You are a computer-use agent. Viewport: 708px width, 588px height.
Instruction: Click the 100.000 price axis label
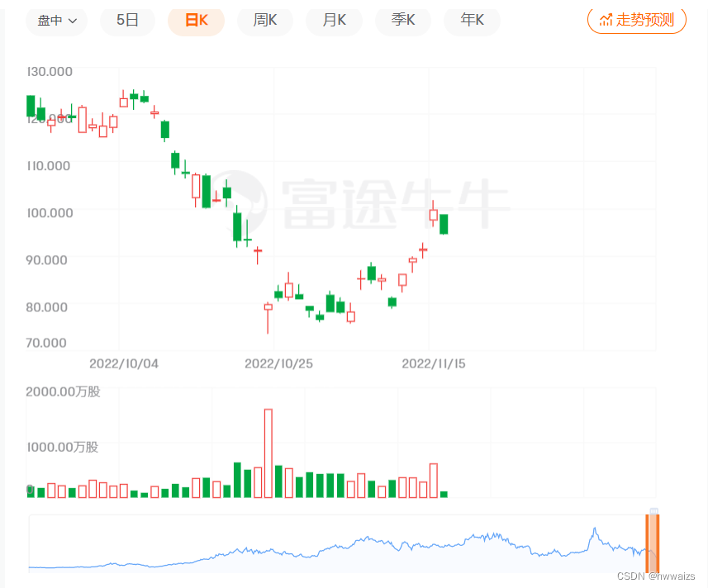(50, 213)
